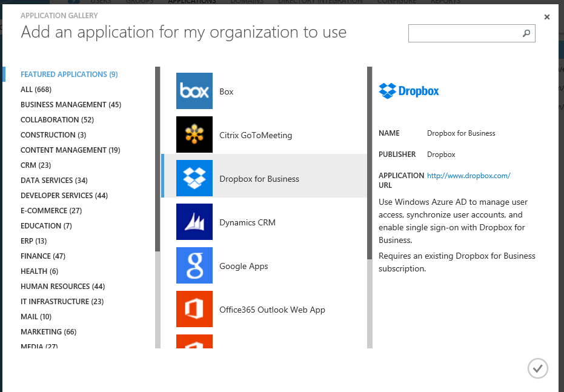Open Collaboration (52) category
This screenshot has width=564, height=392.
tap(57, 120)
